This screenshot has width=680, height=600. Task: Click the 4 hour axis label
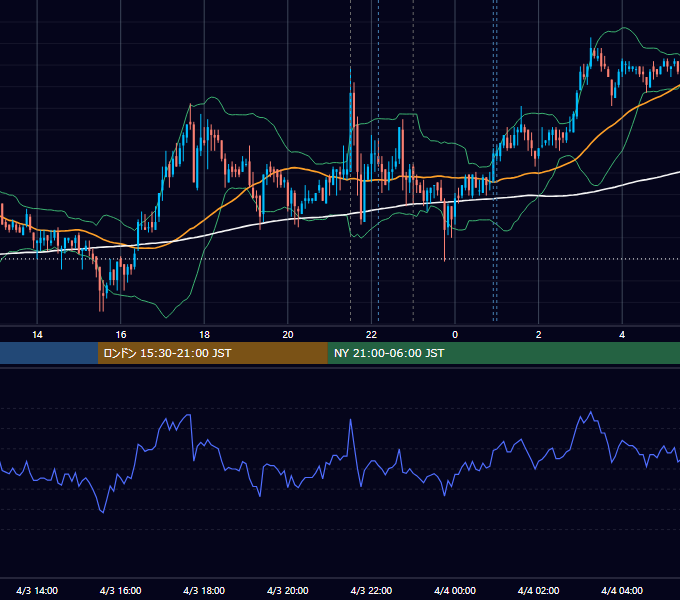(x=622, y=335)
